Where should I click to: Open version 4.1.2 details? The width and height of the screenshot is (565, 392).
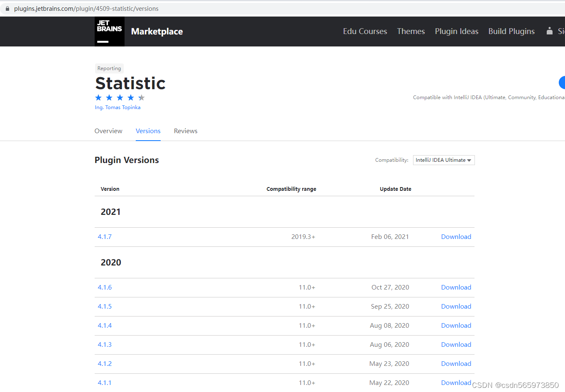pyautogui.click(x=105, y=364)
